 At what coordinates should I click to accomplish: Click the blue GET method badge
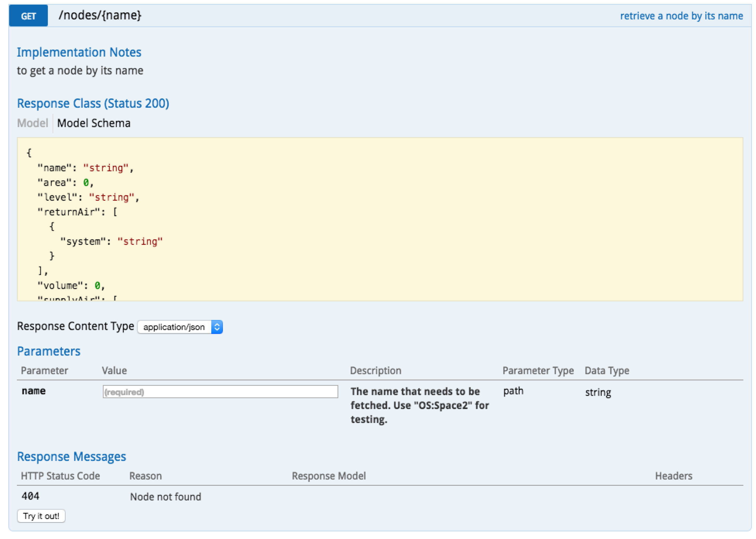(28, 16)
